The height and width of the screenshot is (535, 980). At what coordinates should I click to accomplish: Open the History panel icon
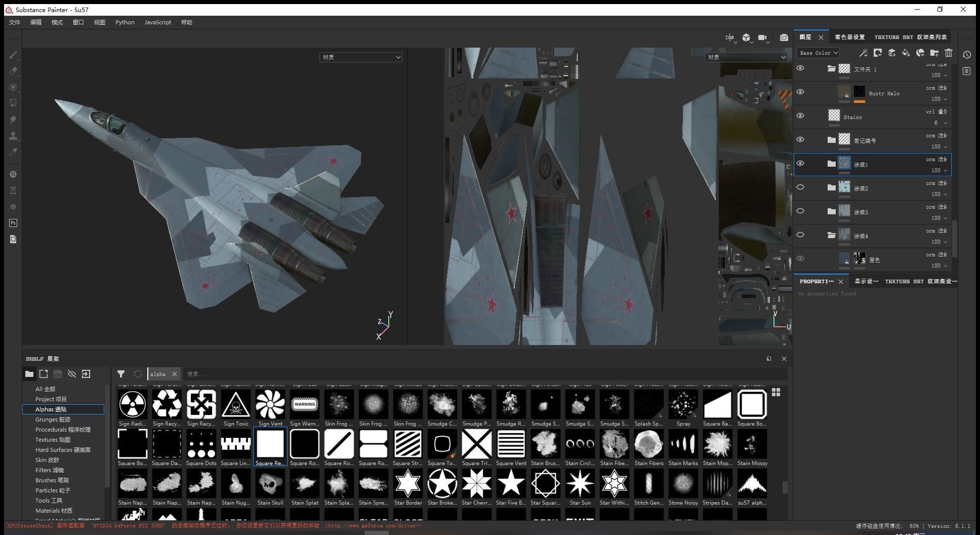pos(967,55)
